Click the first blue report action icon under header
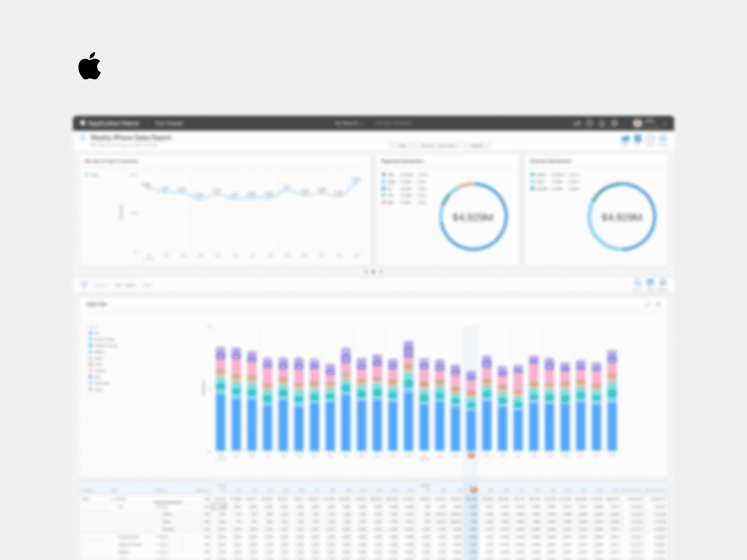The image size is (747, 560). (x=625, y=139)
